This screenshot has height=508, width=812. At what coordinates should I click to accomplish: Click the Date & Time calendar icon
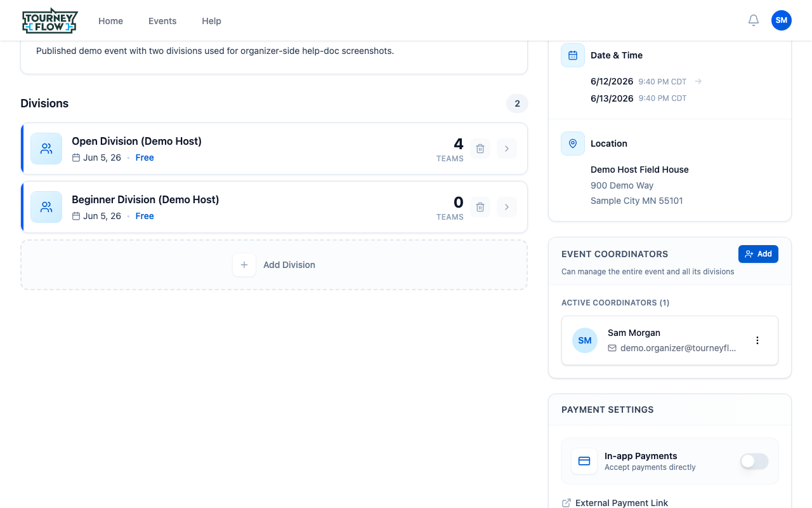[573, 55]
